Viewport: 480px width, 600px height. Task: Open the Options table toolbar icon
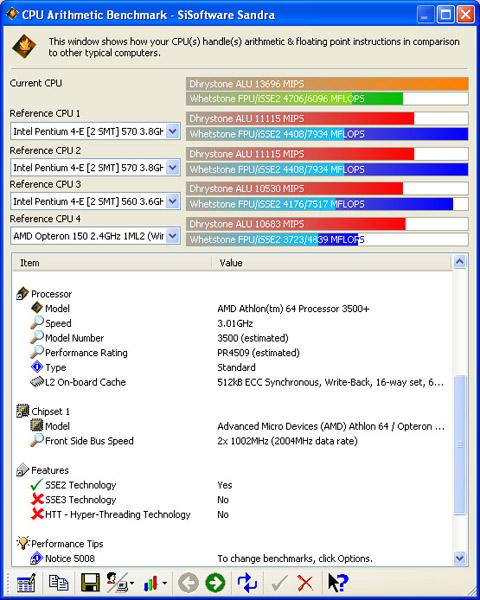26,583
